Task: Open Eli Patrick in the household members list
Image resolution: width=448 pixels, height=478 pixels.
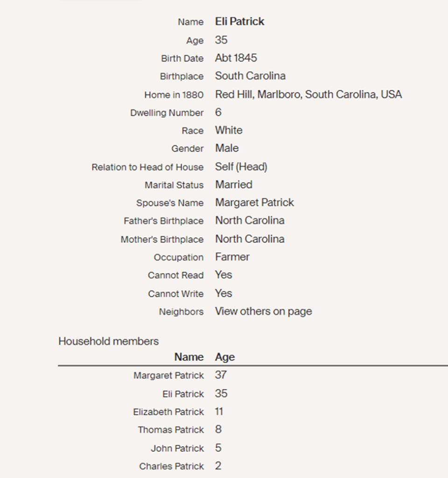Action: [x=183, y=394]
